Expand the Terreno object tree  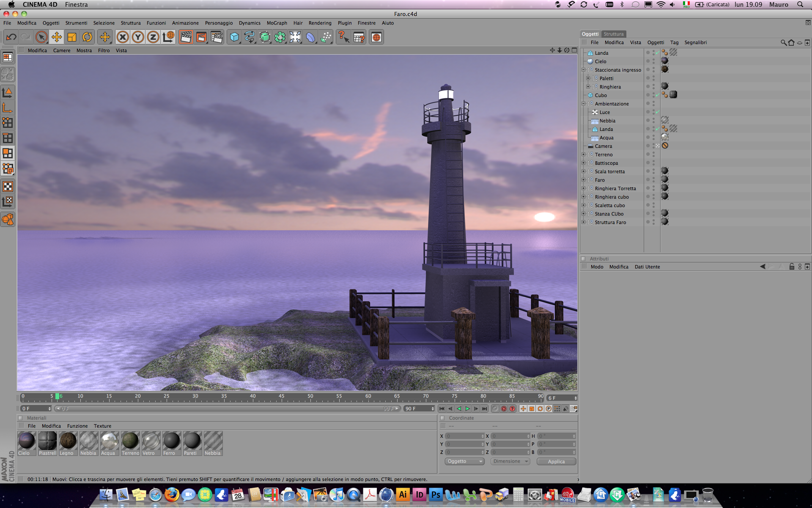[584, 155]
